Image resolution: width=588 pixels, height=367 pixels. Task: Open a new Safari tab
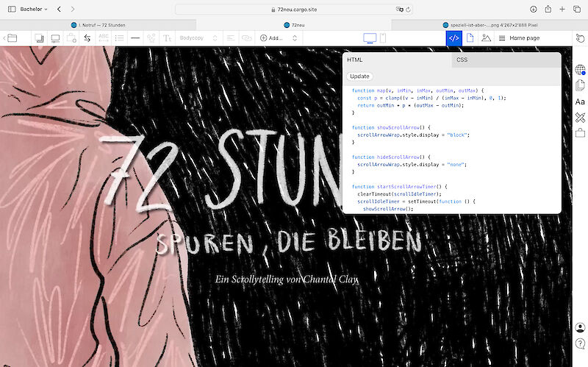562,9
